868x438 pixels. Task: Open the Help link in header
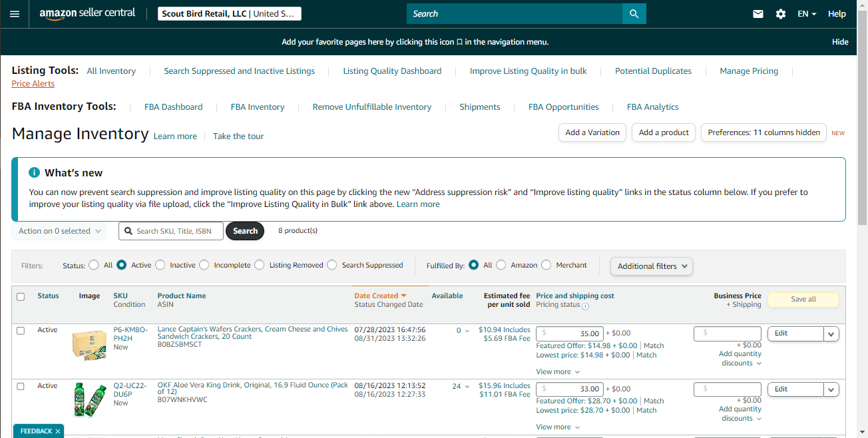click(x=837, y=14)
